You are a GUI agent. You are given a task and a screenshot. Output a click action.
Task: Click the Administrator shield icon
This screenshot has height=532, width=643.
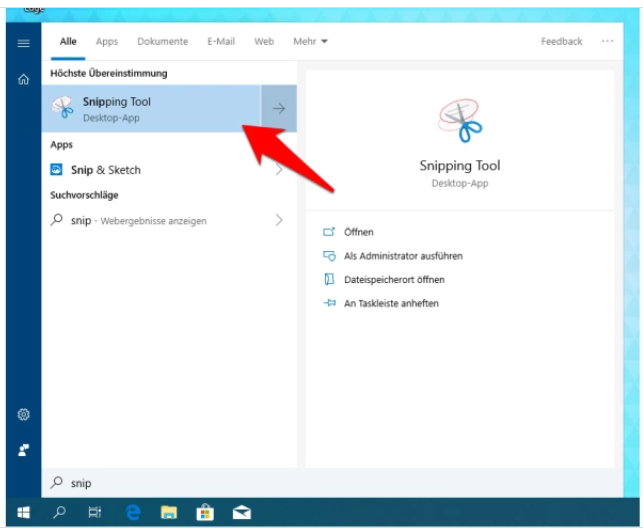click(329, 256)
